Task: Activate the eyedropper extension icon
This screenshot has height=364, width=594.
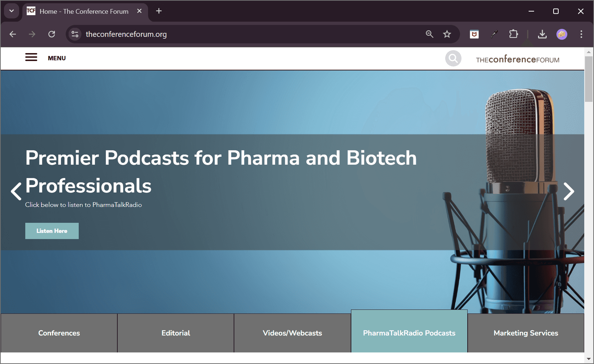Action: [x=494, y=34]
